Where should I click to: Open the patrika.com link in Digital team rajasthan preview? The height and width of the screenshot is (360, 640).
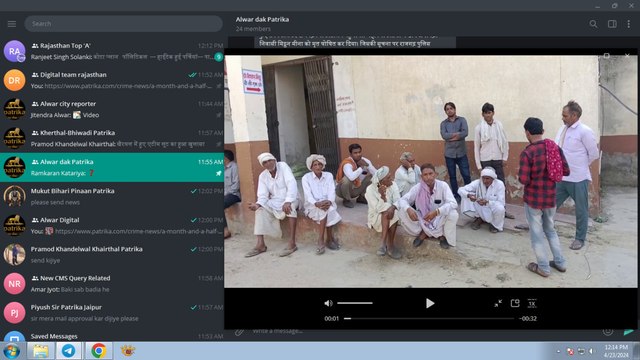click(x=129, y=86)
